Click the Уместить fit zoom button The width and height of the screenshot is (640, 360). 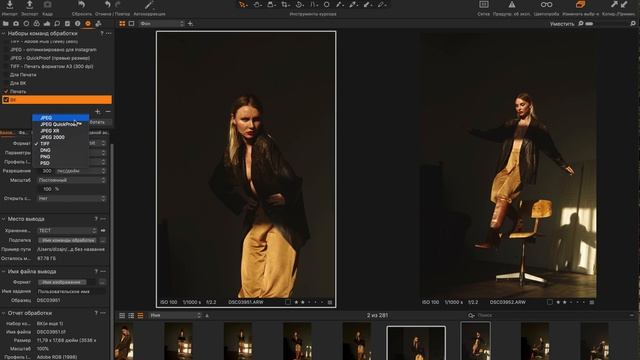[x=562, y=24]
